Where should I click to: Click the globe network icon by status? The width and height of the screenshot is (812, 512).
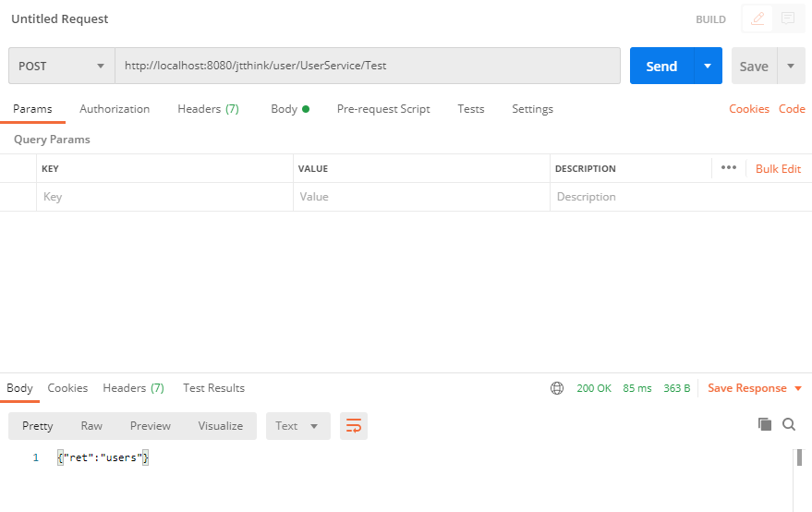557,388
